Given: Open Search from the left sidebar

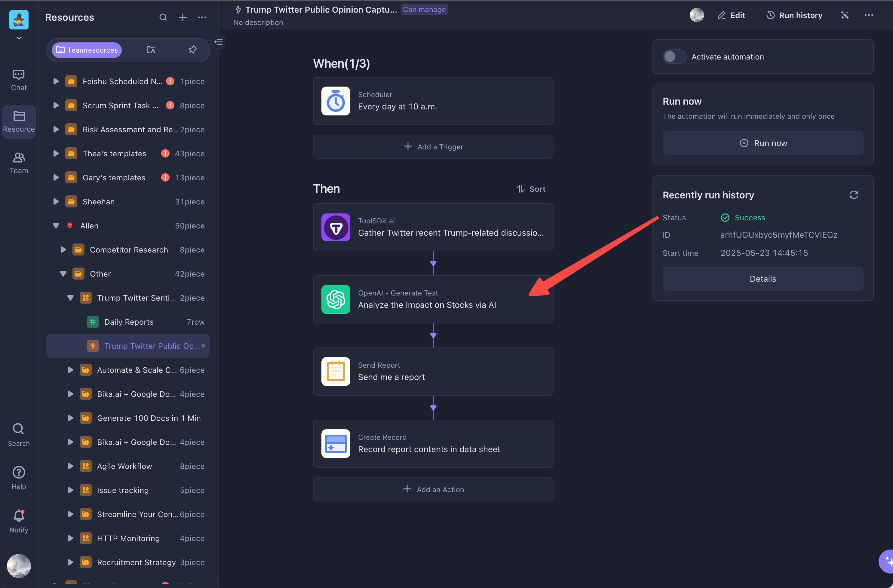Looking at the screenshot, I should pos(19,434).
